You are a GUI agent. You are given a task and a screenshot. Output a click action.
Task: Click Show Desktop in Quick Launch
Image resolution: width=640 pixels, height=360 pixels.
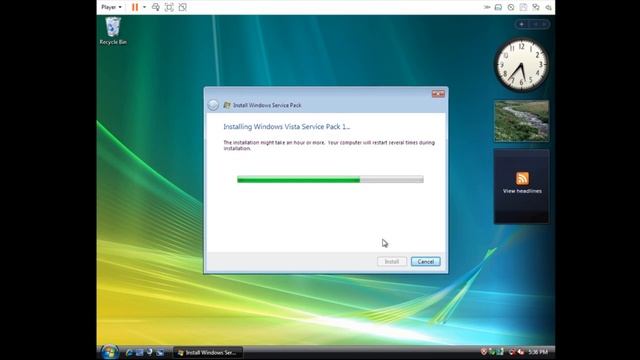coord(139,352)
